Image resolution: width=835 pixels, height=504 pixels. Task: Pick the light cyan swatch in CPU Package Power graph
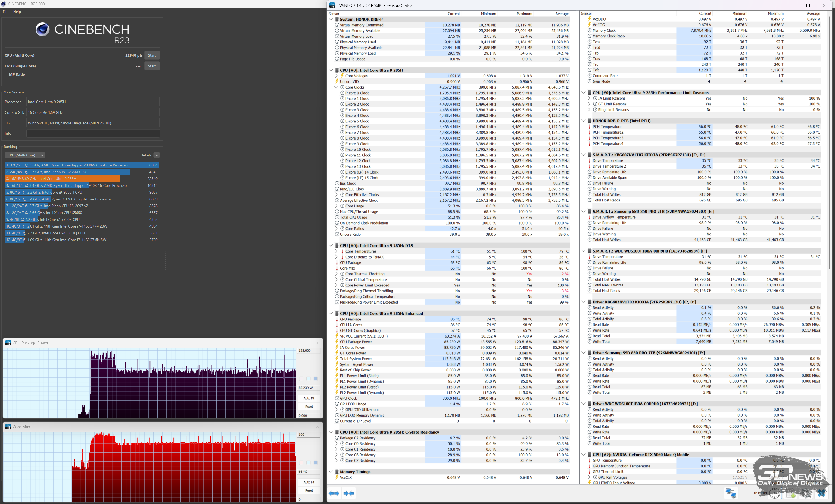point(309,379)
